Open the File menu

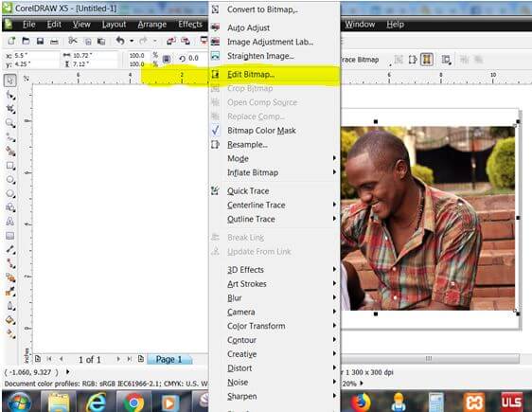click(x=28, y=25)
